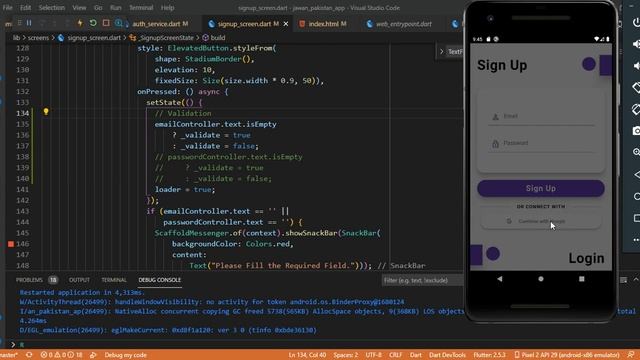Viewport: 640px width, 360px height.
Task: Close the signup_screen.dart tab
Action: [286, 24]
